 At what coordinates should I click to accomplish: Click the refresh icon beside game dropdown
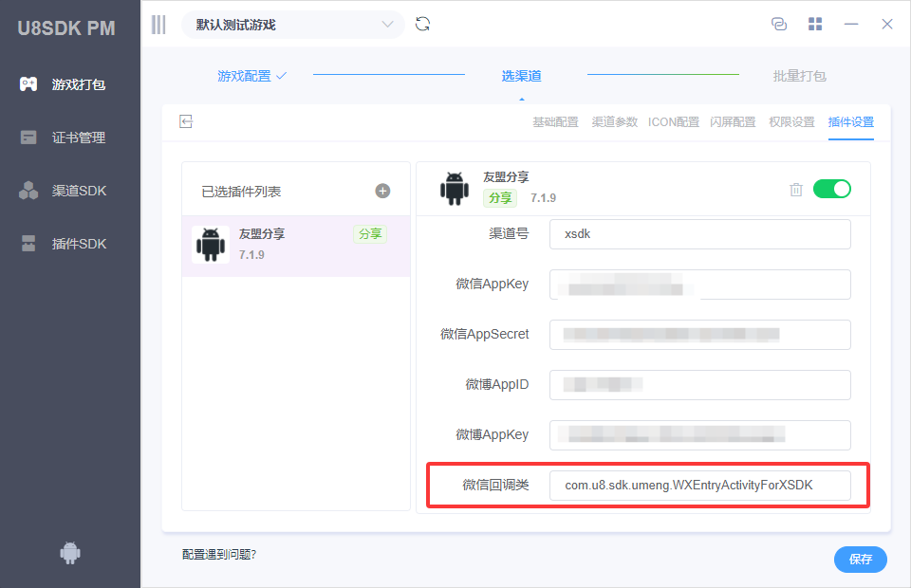[423, 25]
